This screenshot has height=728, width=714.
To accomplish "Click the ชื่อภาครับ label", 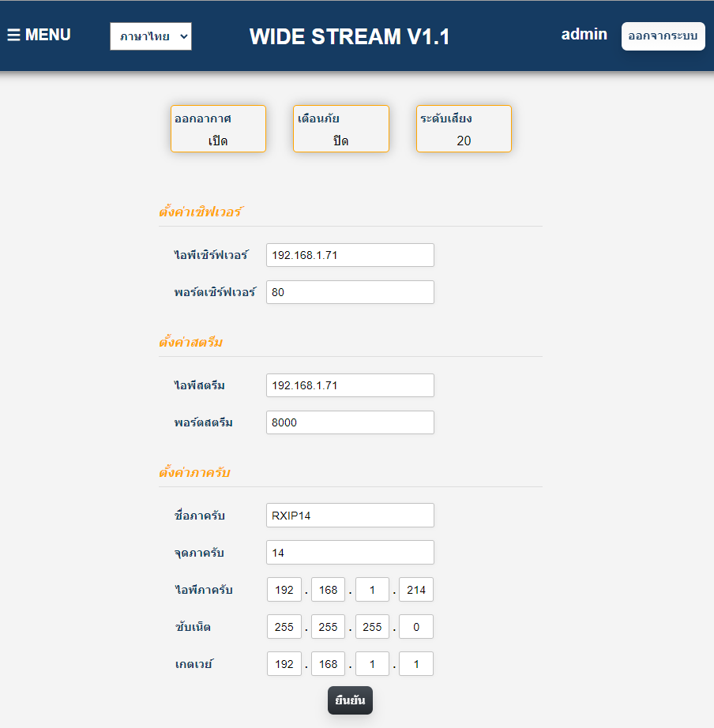I will coord(200,516).
